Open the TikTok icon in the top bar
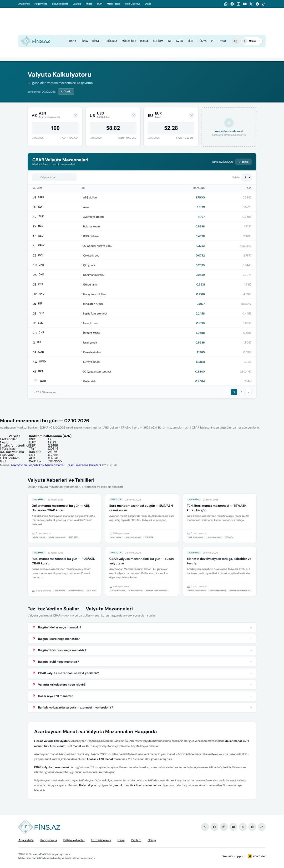 coord(263,4)
